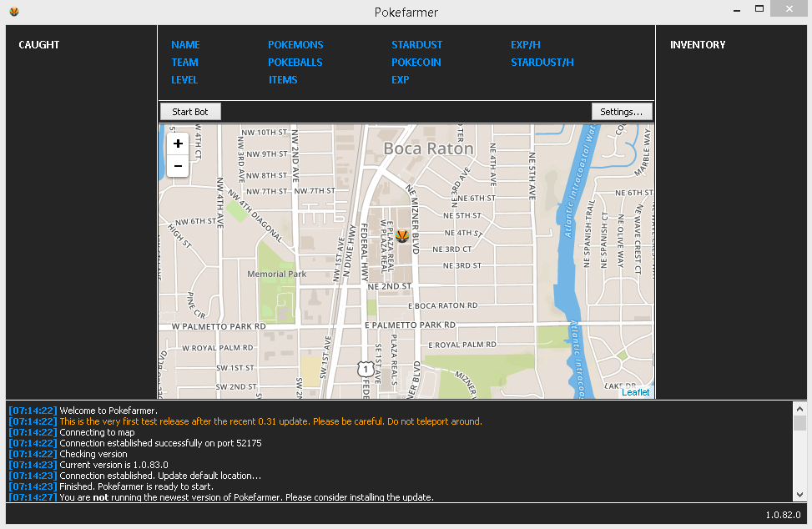
Task: Click the log scrollbar thumb
Action: click(799, 423)
